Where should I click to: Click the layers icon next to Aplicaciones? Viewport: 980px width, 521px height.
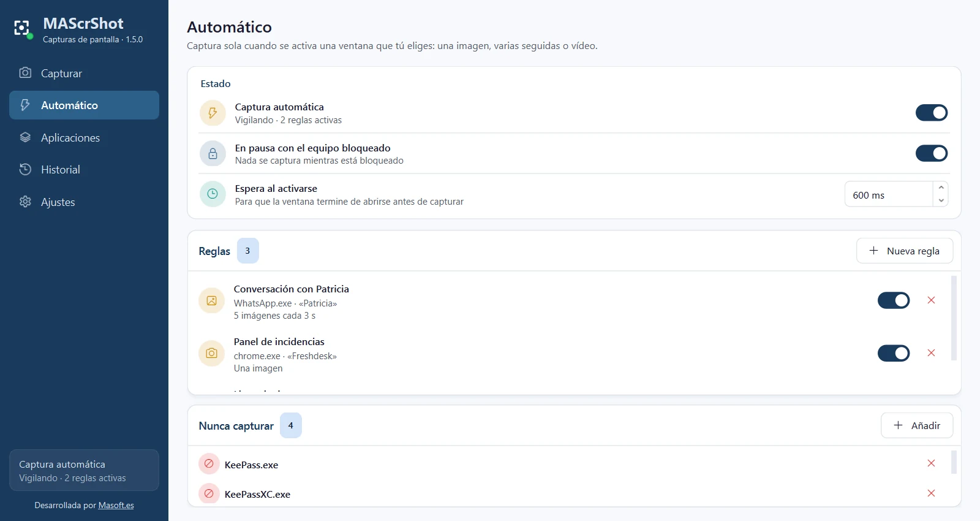click(25, 137)
